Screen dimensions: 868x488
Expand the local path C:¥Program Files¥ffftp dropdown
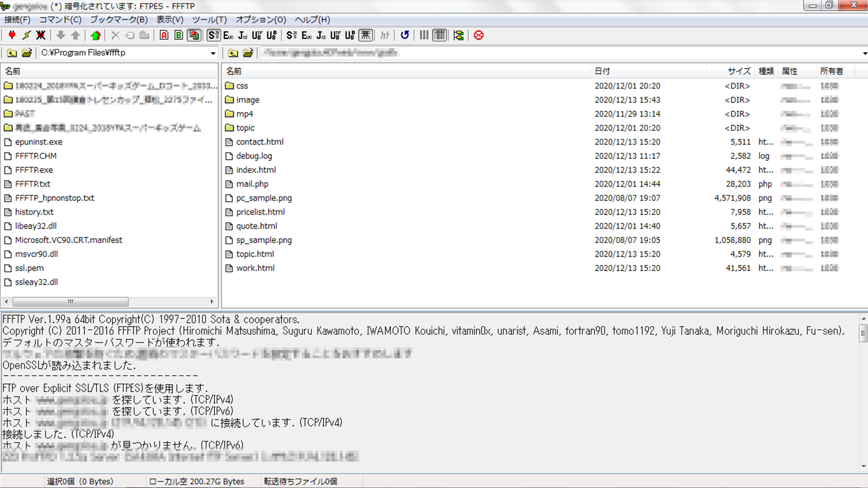coord(213,53)
